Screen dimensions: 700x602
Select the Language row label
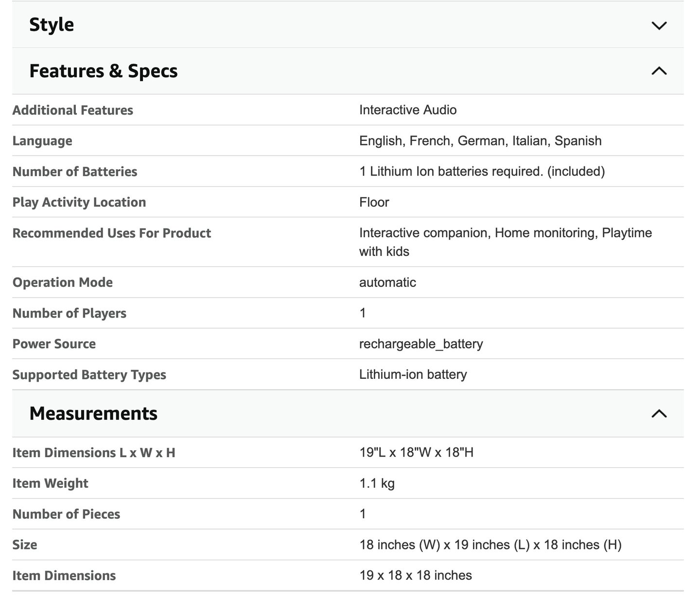[42, 141]
